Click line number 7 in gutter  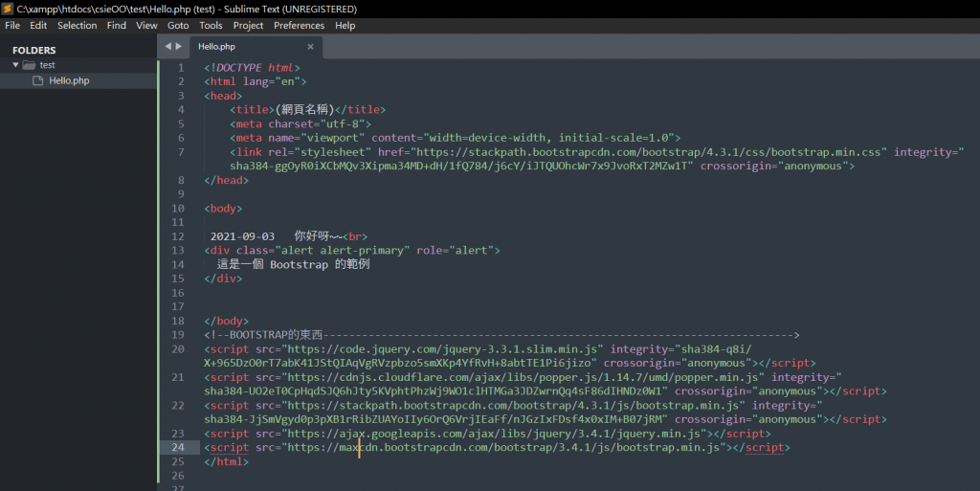click(x=181, y=152)
